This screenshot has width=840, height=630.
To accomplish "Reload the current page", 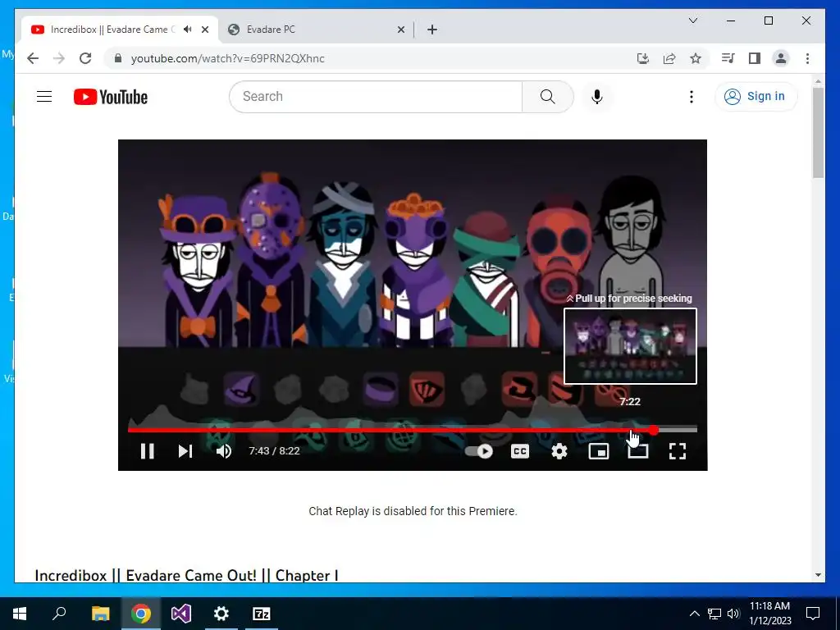I will pyautogui.click(x=85, y=58).
